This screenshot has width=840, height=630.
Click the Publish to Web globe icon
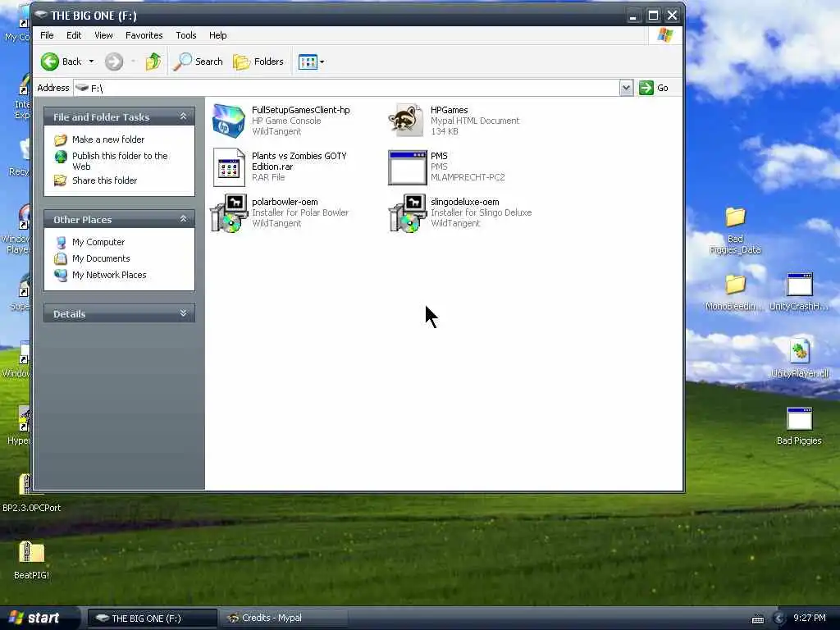(x=61, y=157)
